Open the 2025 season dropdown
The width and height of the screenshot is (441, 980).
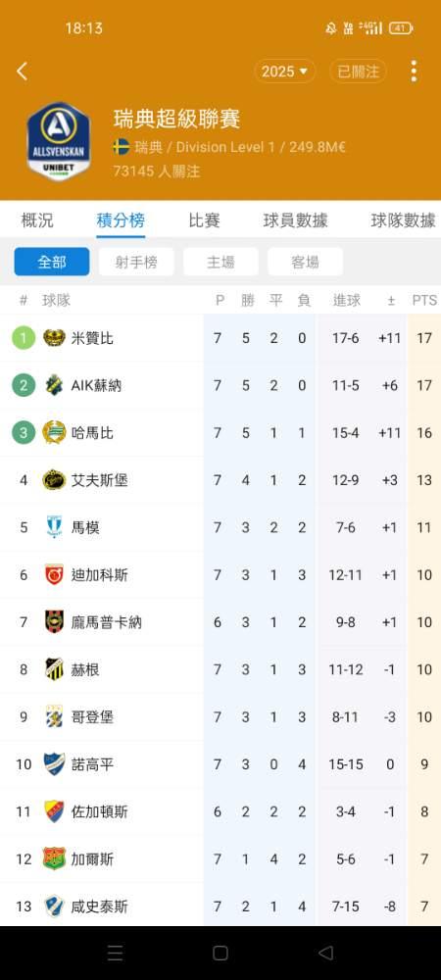(x=285, y=72)
